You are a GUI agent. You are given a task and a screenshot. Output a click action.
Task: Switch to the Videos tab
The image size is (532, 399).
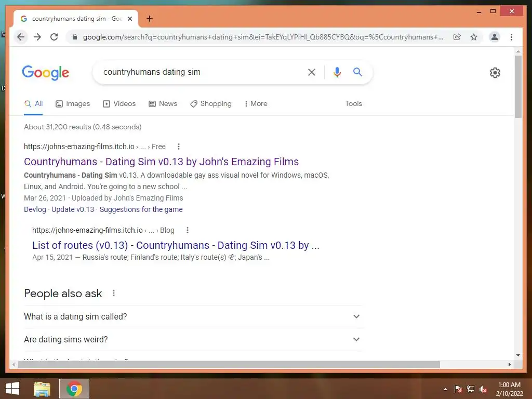(119, 104)
